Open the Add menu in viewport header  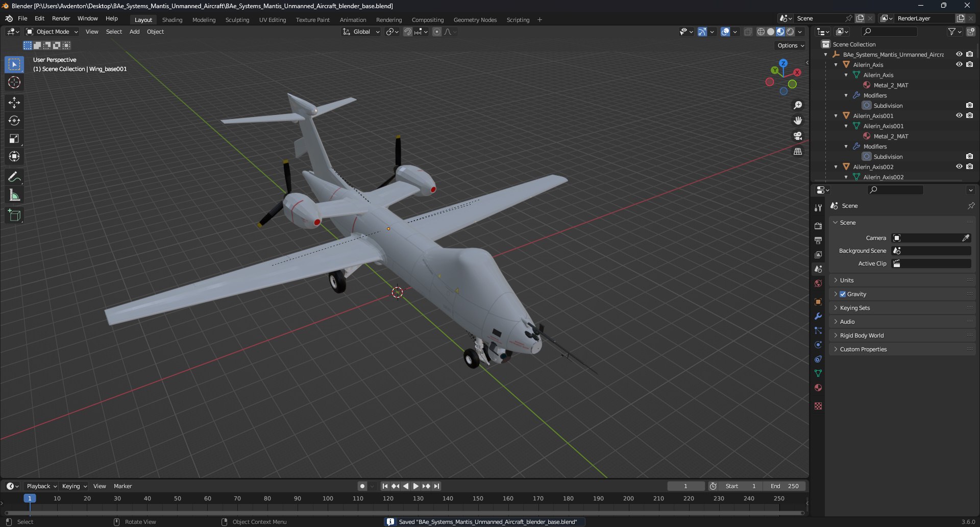click(134, 32)
